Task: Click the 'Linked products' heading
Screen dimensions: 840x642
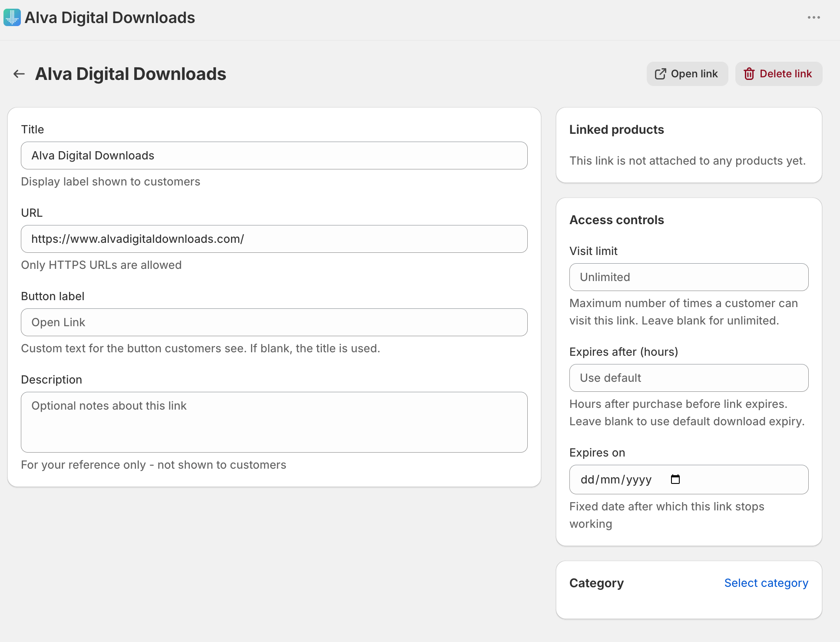Action: pos(616,129)
